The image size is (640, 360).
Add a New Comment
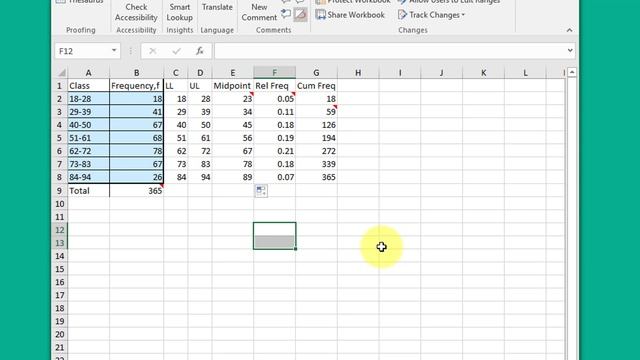(x=259, y=12)
